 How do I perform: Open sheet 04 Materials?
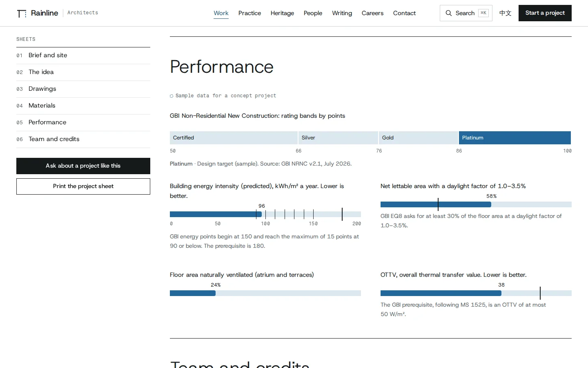(83, 106)
